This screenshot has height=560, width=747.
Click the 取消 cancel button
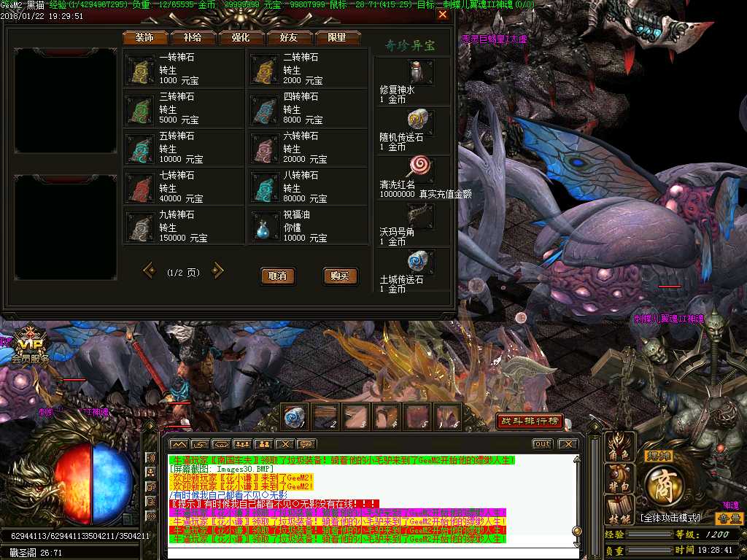point(278,276)
